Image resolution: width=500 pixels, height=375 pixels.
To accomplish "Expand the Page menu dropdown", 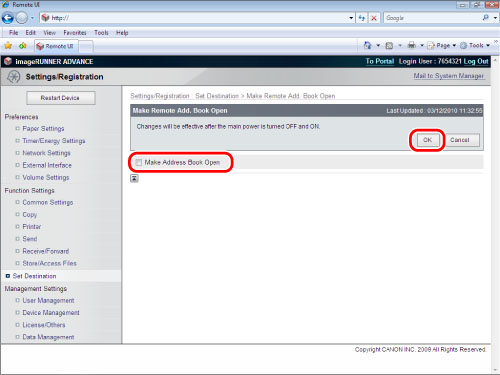I will (x=442, y=45).
